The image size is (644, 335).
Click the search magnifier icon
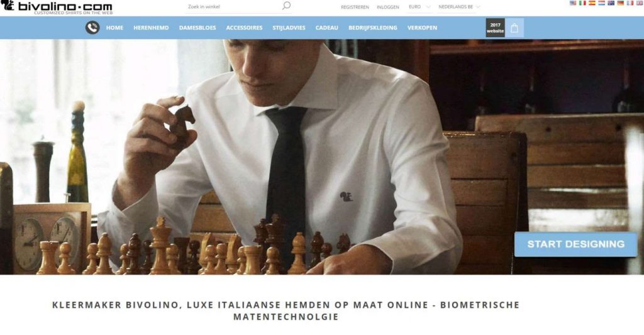pyautogui.click(x=286, y=6)
